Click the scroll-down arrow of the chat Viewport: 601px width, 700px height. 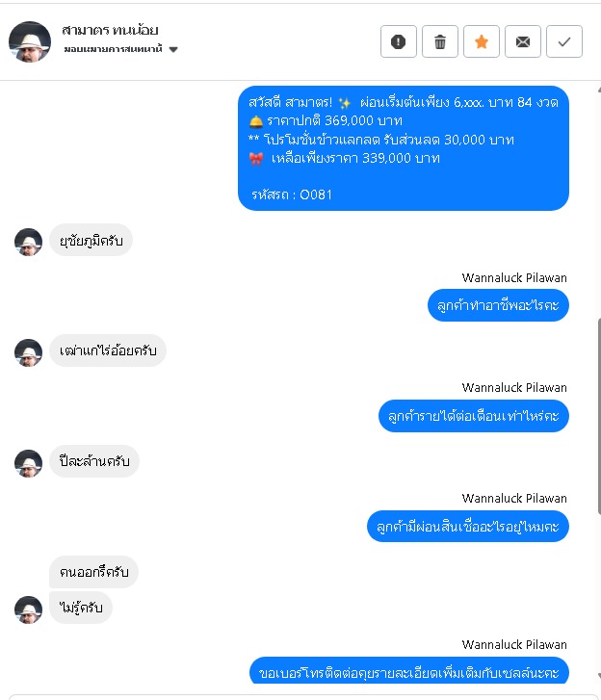coord(599,676)
